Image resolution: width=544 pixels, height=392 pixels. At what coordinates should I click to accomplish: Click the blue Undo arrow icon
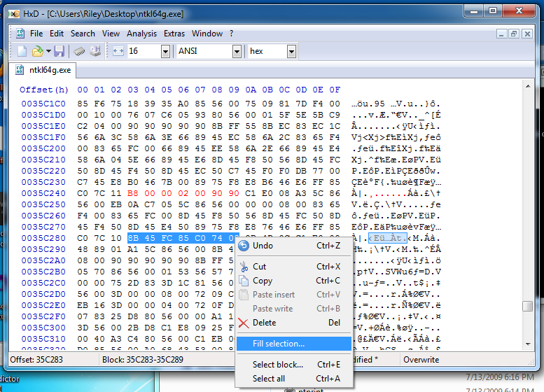pyautogui.click(x=244, y=246)
